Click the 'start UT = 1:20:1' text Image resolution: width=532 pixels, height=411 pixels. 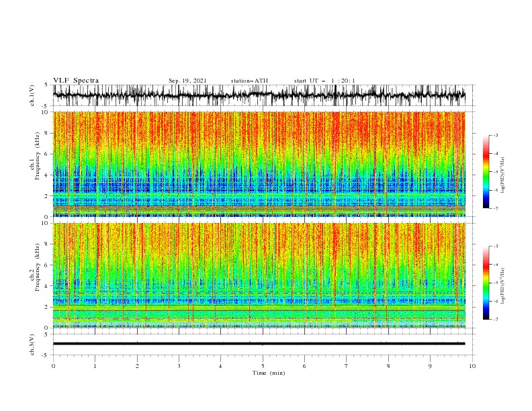pyautogui.click(x=324, y=81)
